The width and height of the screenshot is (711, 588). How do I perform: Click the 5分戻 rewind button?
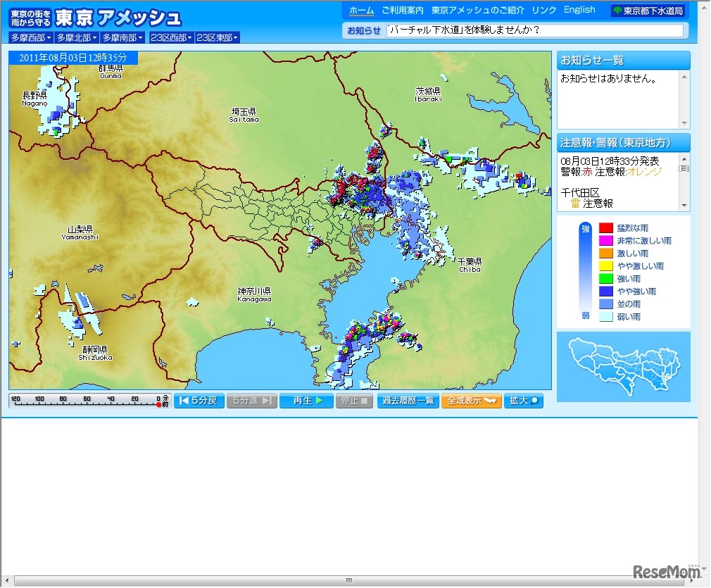(199, 401)
